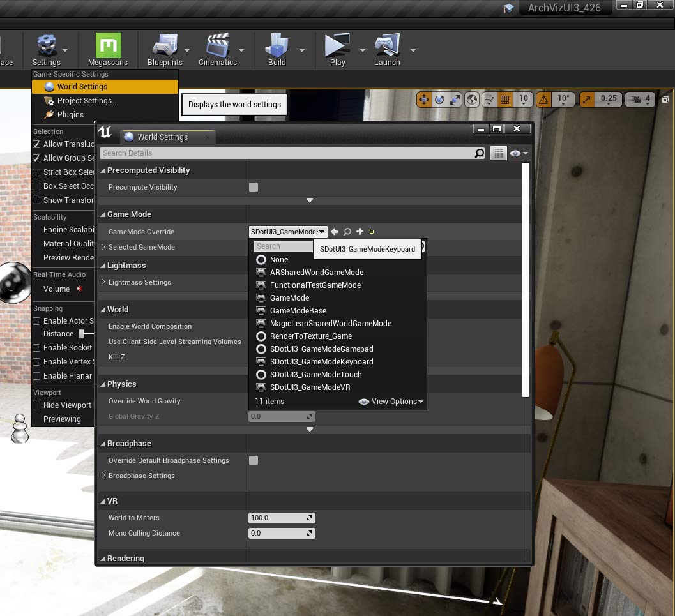Open details view options eye dropdown
Image resolution: width=675 pixels, height=616 pixels.
(x=519, y=153)
